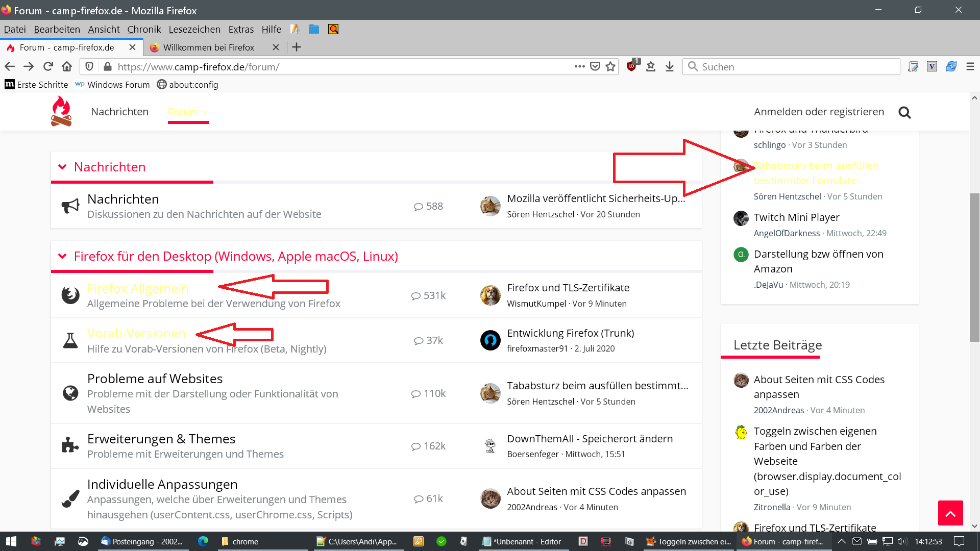This screenshot has height=551, width=980.
Task: Click the home button icon
Action: coord(67,67)
